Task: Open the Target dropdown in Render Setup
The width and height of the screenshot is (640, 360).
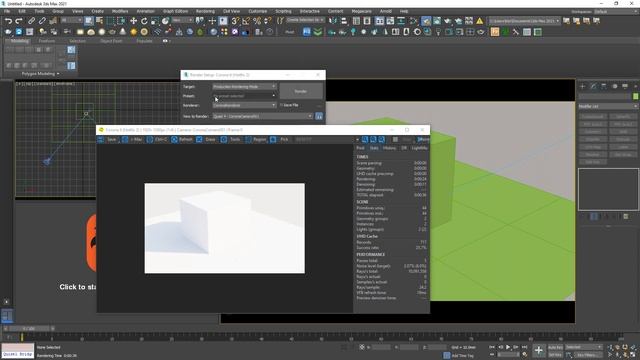Action: pyautogui.click(x=244, y=87)
